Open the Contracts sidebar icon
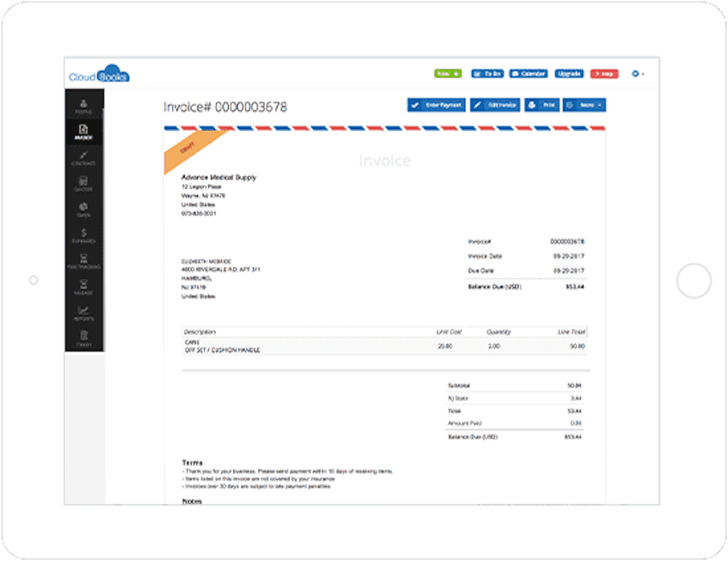The width and height of the screenshot is (728, 561). tap(84, 157)
